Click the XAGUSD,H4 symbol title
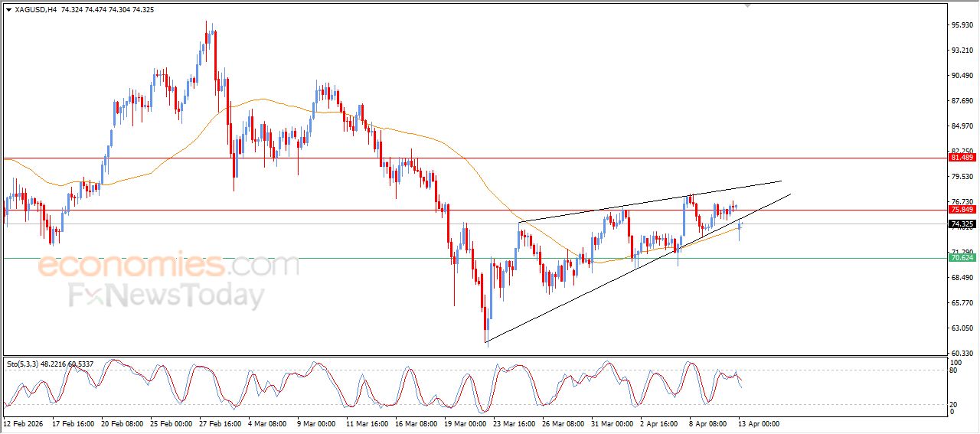Image resolution: width=980 pixels, height=434 pixels. (x=35, y=10)
